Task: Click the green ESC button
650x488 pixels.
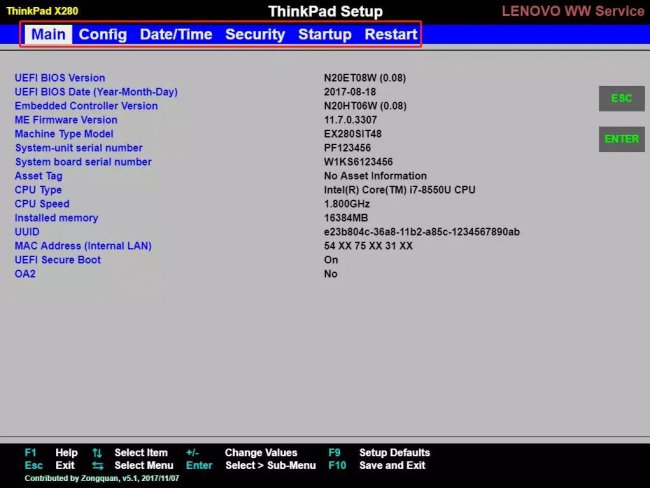Action: click(621, 98)
